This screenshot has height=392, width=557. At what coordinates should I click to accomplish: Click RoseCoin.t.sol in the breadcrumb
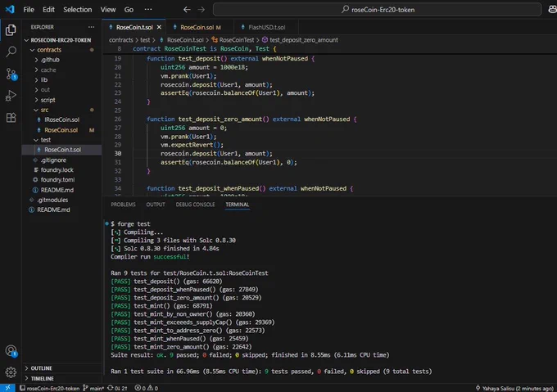182,40
